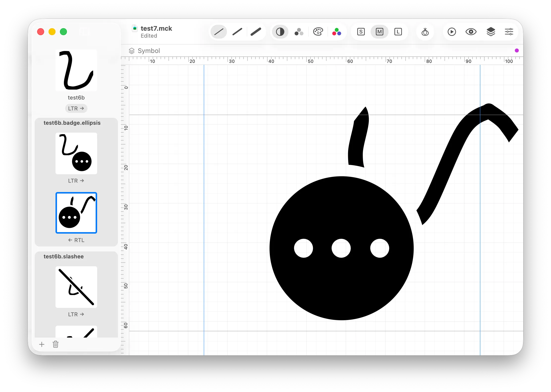Click the partially visible thumbnail below slashee
The width and height of the screenshot is (551, 392).
click(x=76, y=332)
